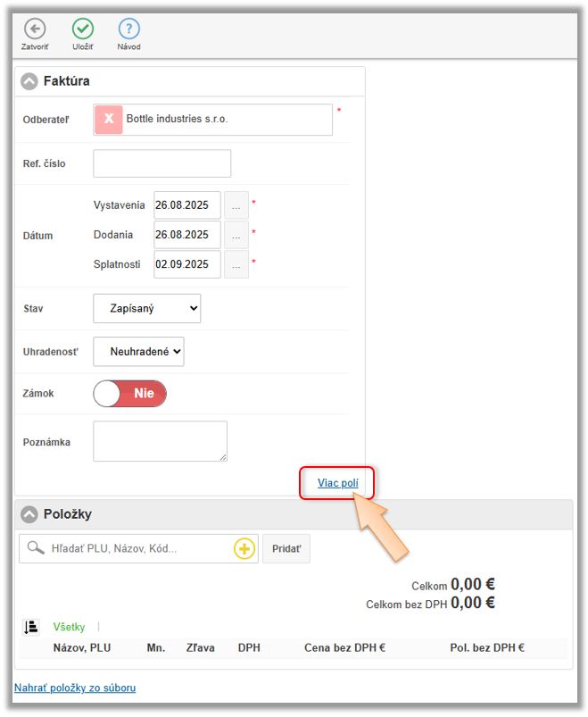
Task: Open the Návod help icon
Action: pyautogui.click(x=128, y=29)
